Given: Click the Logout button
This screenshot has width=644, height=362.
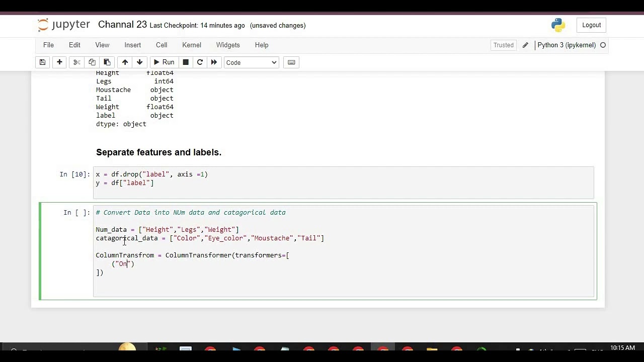Looking at the screenshot, I should pyautogui.click(x=592, y=25).
